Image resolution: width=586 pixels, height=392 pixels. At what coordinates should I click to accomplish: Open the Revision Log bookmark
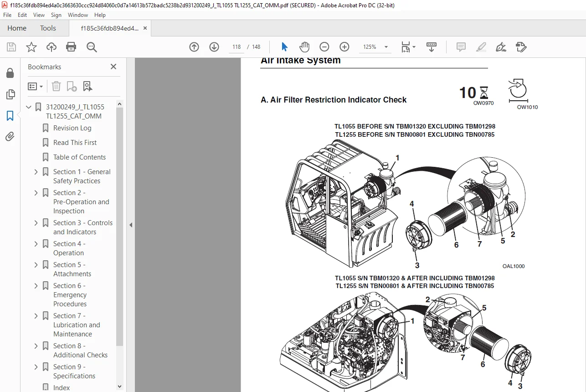point(72,128)
